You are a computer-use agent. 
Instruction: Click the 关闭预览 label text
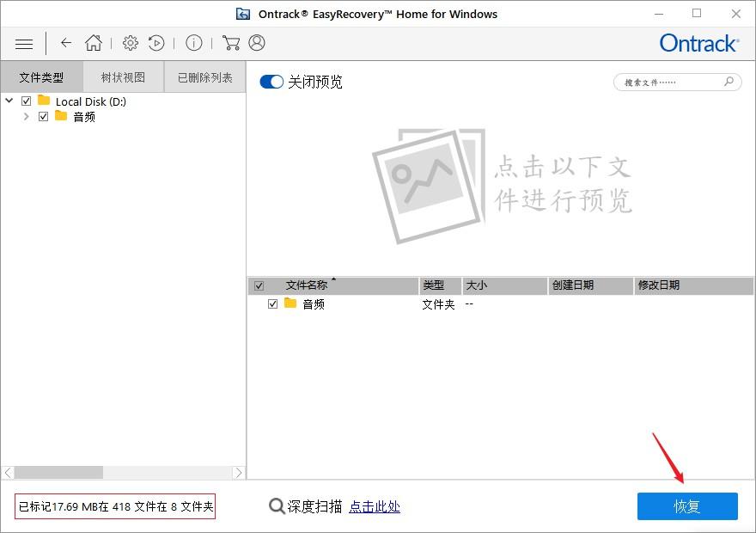tap(314, 82)
